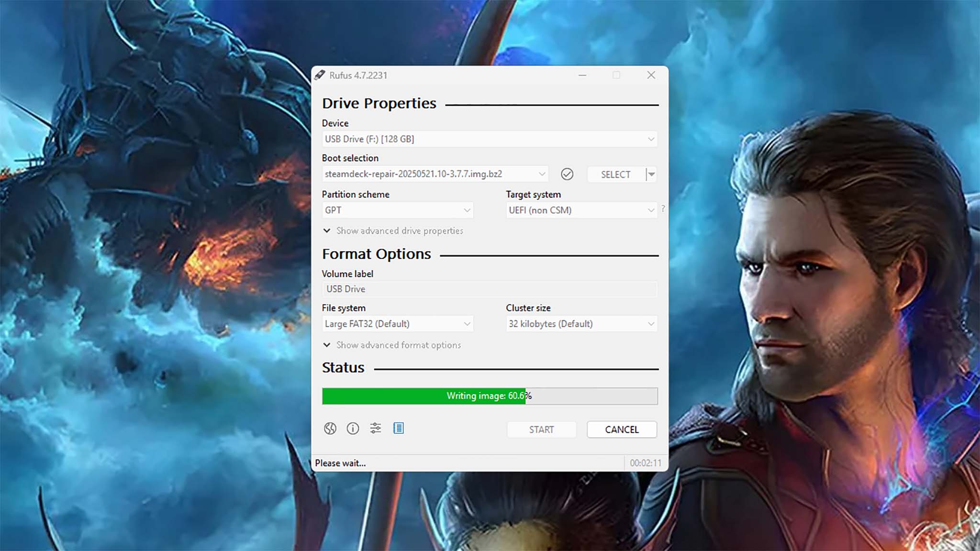Click the Target system label
The height and width of the screenshot is (551, 980).
(534, 194)
